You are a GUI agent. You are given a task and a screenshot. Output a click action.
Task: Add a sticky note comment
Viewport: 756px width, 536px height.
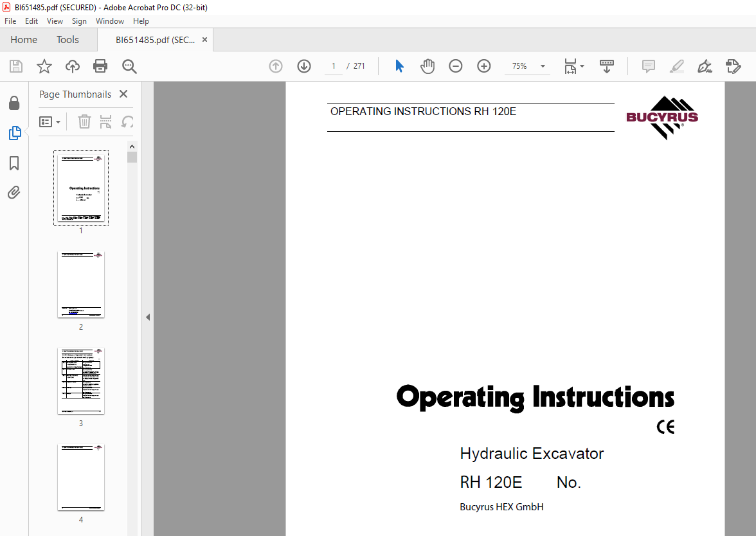649,66
